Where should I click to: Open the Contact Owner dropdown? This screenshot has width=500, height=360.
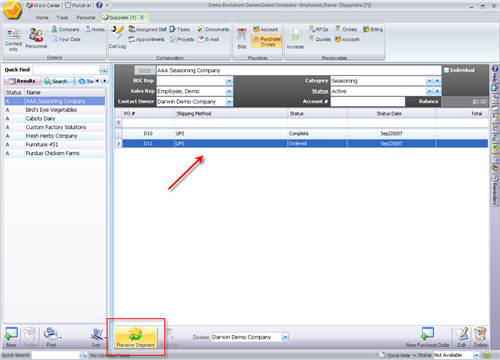pyautogui.click(x=229, y=102)
